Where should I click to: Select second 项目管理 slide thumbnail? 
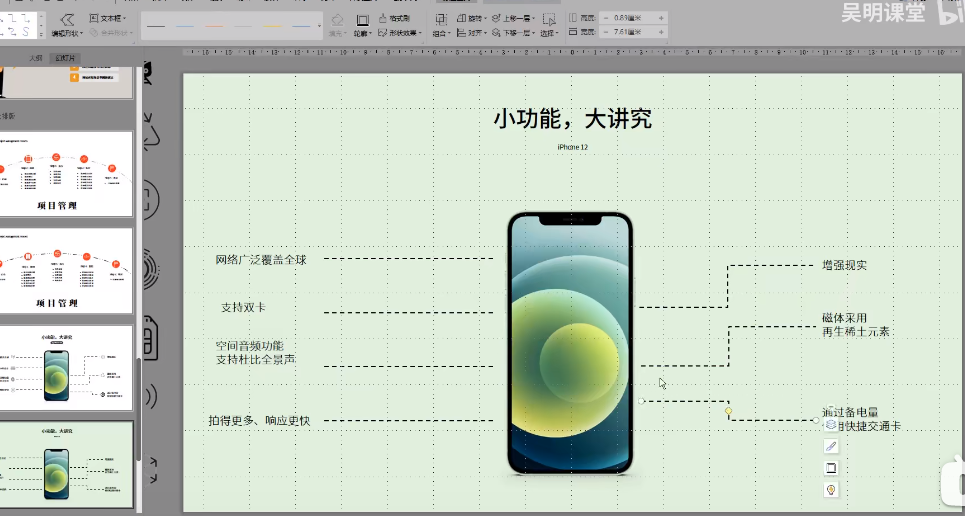tap(65, 271)
